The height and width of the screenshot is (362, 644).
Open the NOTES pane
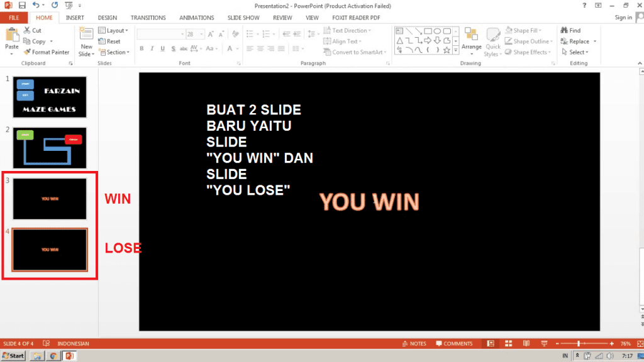click(x=414, y=344)
